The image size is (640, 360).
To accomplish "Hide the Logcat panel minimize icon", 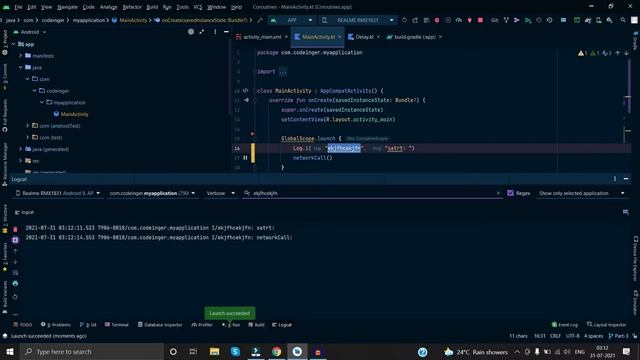I will [x=626, y=179].
